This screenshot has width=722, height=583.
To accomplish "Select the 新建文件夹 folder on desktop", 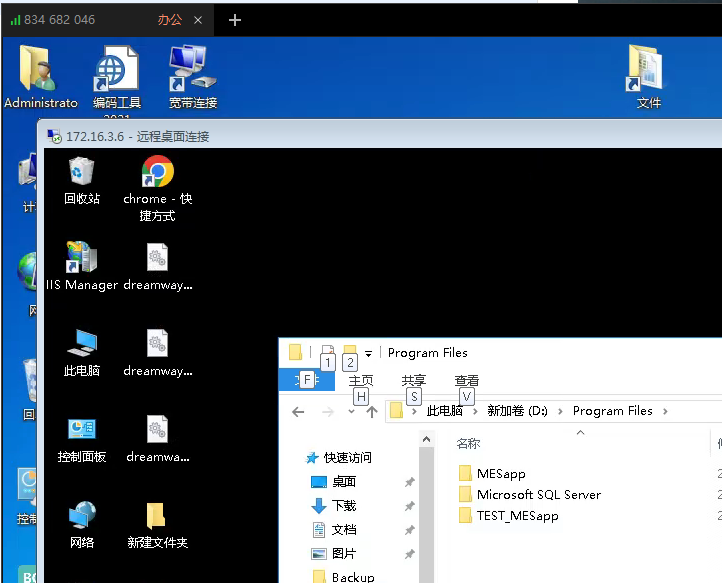I will pos(157,517).
